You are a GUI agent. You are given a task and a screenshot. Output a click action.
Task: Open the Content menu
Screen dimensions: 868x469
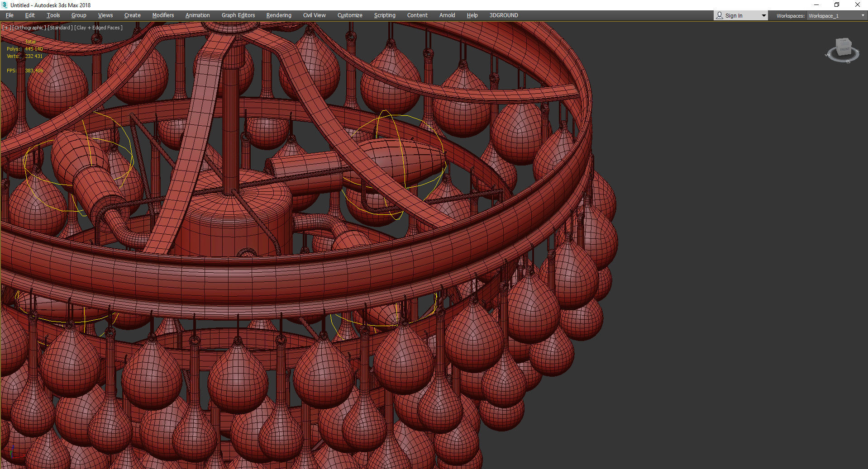point(417,15)
